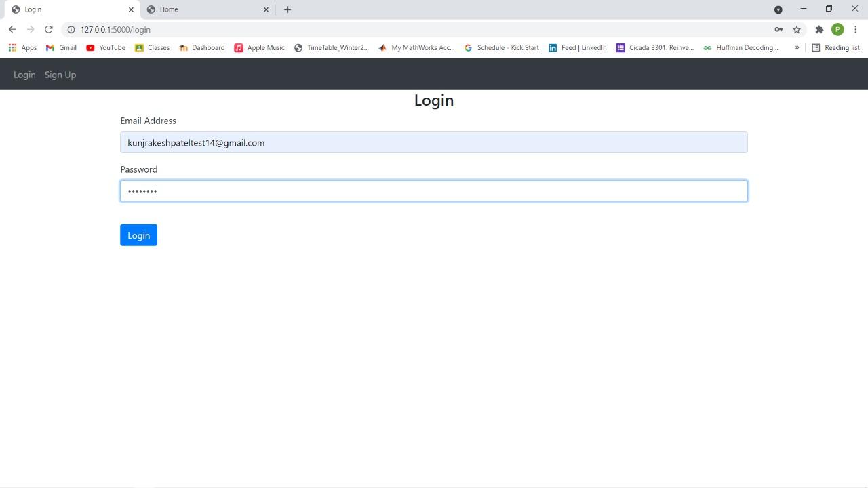Bookmark this page with star icon

coord(797,29)
